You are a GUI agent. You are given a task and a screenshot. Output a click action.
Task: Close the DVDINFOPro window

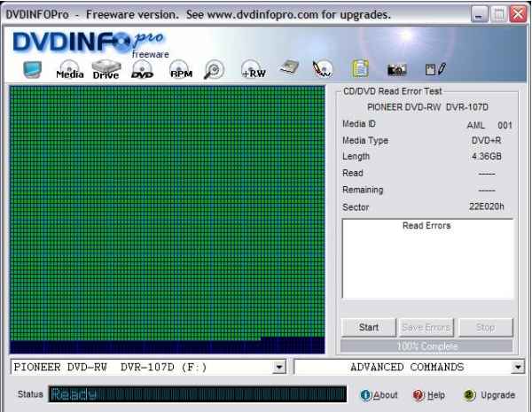pyautogui.click(x=518, y=14)
